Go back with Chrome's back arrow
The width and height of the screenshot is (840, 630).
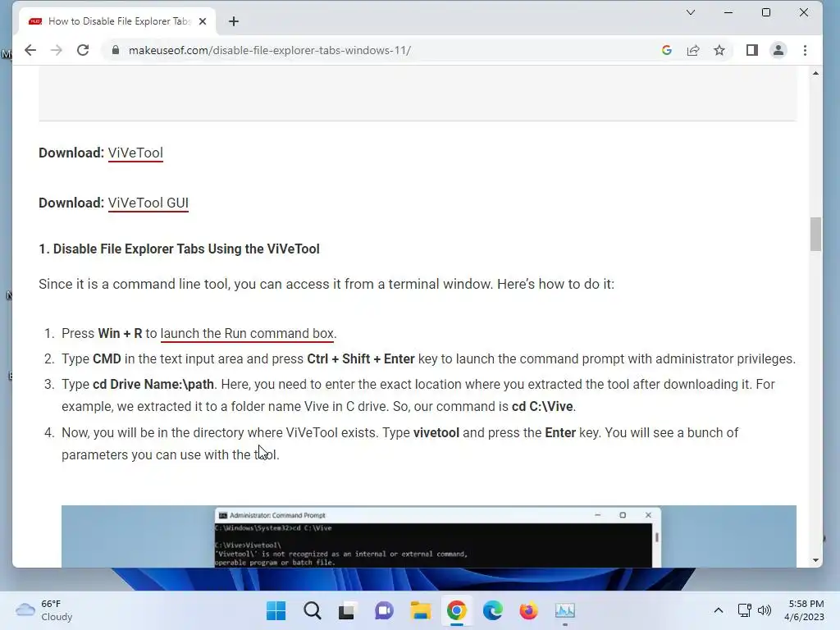(x=30, y=50)
